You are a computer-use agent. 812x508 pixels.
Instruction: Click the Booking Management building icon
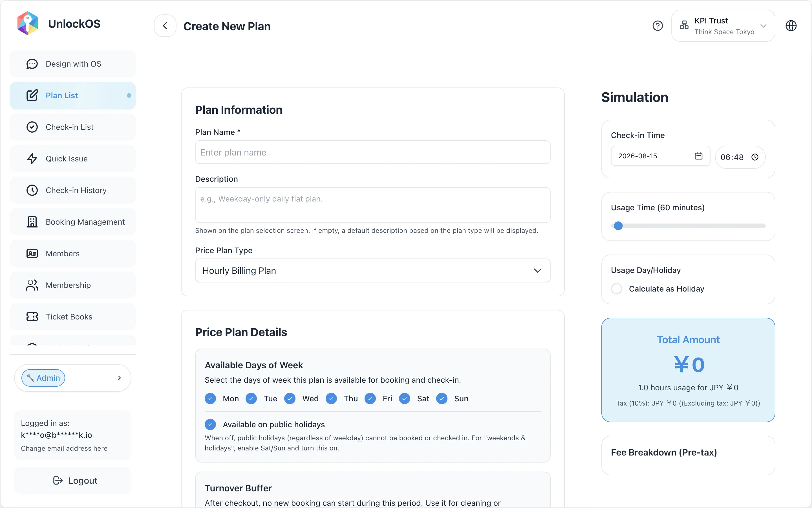[32, 222]
